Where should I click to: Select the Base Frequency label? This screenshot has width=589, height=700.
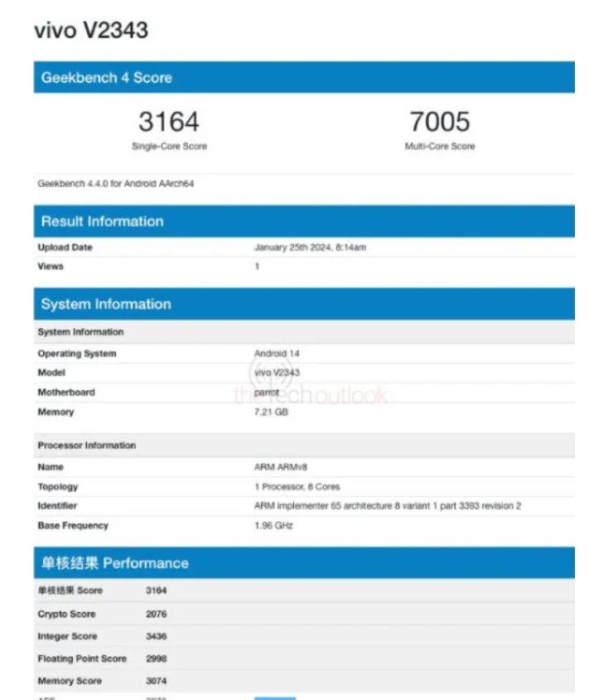click(x=73, y=526)
